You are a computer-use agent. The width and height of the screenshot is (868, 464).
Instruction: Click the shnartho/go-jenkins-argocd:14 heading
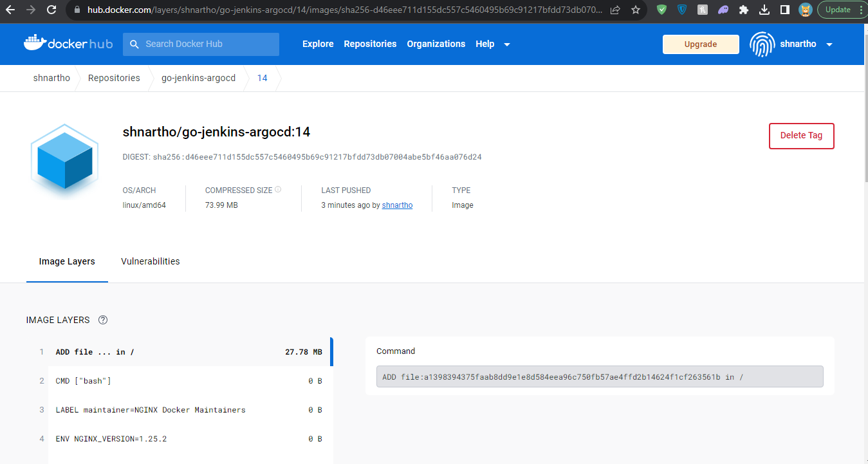pos(216,132)
